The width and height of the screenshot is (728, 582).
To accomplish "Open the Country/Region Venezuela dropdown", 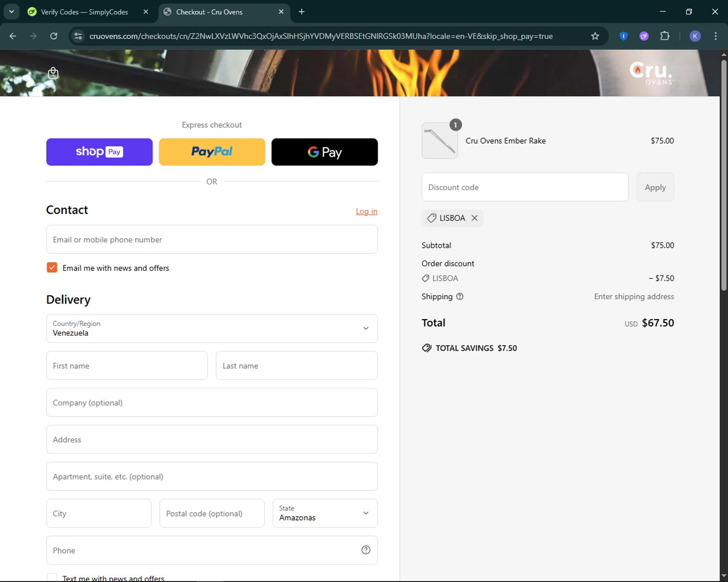I will click(212, 328).
